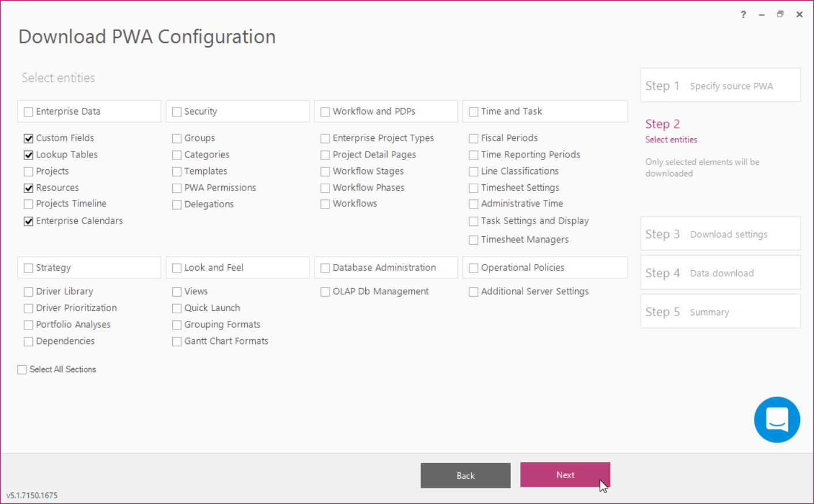Check Additional Server Settings
Image resolution: width=814 pixels, height=504 pixels.
(474, 292)
